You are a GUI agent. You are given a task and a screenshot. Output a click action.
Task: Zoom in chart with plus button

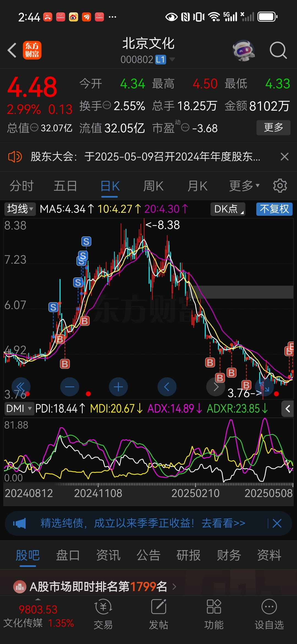(118, 387)
